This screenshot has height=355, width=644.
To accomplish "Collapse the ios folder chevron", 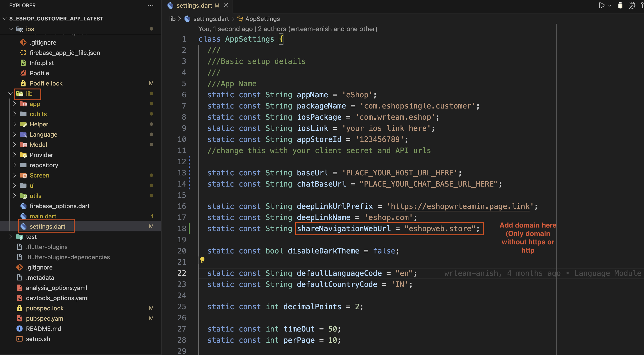I will (x=10, y=29).
